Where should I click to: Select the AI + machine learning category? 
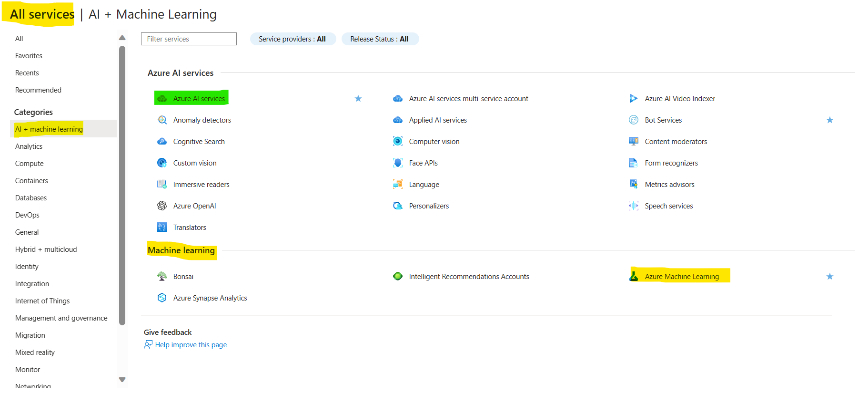point(63,129)
